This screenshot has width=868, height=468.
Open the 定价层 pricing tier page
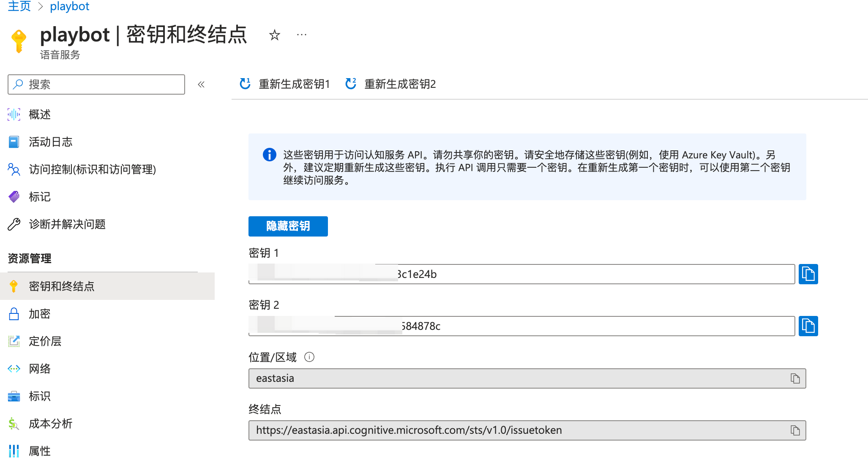pos(45,341)
